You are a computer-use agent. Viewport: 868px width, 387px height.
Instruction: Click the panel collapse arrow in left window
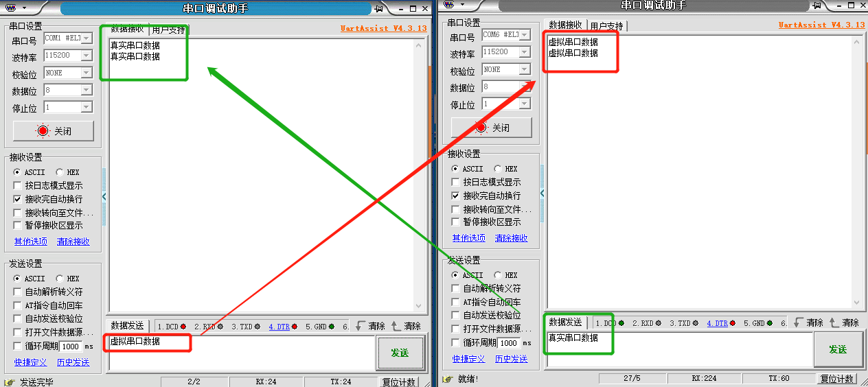tap(104, 196)
